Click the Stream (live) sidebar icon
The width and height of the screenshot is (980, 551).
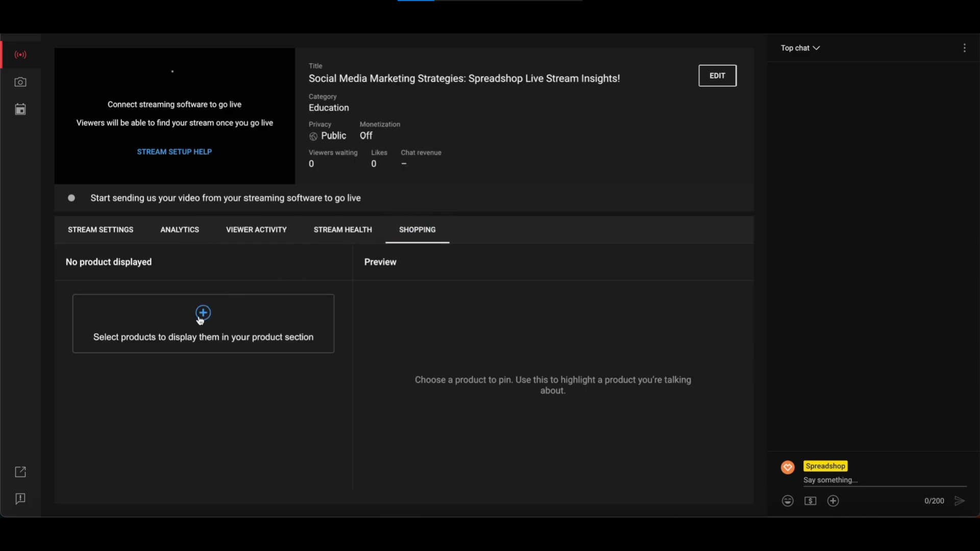pos(20,55)
